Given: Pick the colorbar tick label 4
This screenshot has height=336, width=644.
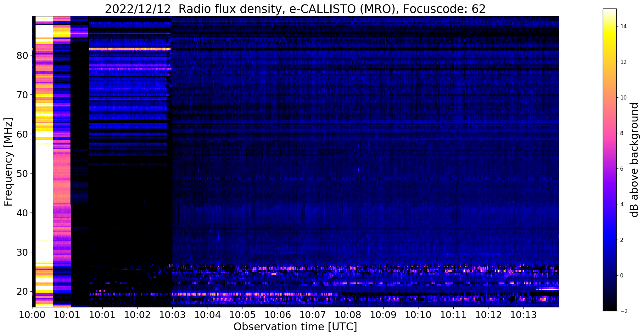Looking at the screenshot, I should pos(621,204).
